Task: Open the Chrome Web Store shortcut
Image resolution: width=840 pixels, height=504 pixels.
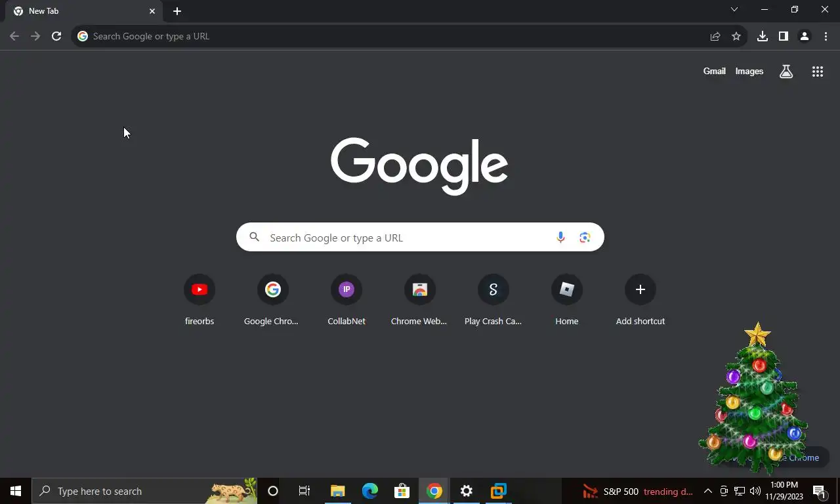Action: [420, 300]
